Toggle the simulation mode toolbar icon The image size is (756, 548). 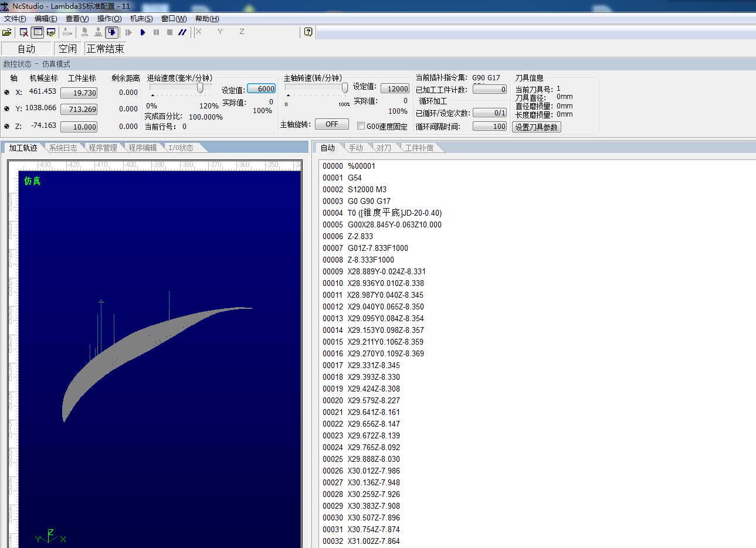point(111,32)
